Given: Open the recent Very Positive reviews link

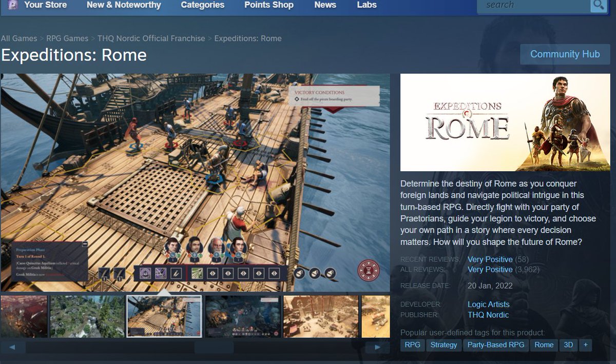Looking at the screenshot, I should tap(490, 259).
